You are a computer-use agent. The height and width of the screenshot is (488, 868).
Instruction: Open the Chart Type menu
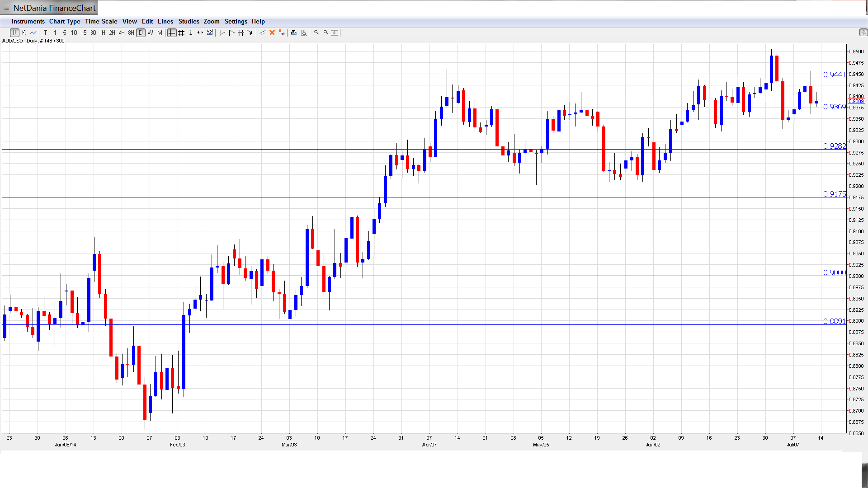[x=65, y=21]
